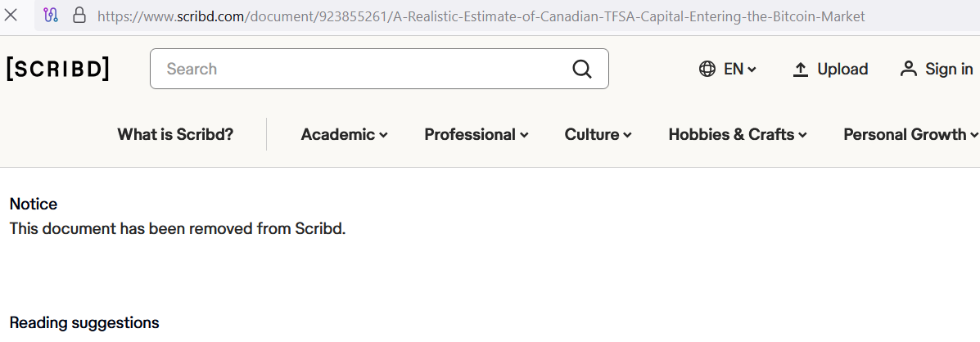Click the Sign in person icon

908,69
